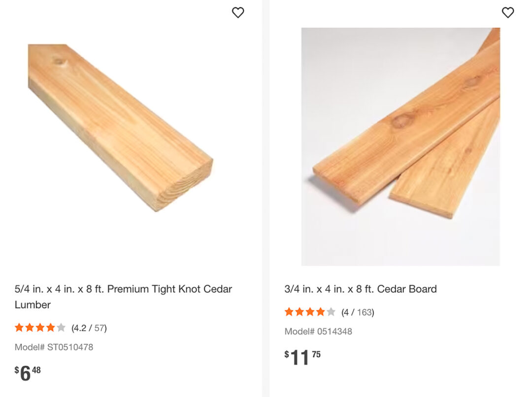Save Premium Tight Knot Cedar Lumber to favorites
The width and height of the screenshot is (532, 397).
point(238,13)
